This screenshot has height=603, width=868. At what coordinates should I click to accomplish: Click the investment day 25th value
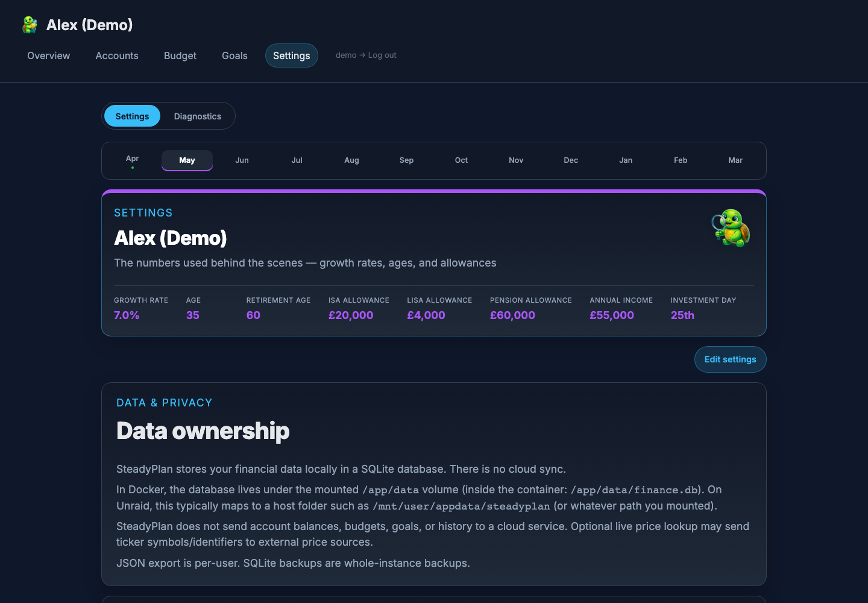pyautogui.click(x=682, y=315)
